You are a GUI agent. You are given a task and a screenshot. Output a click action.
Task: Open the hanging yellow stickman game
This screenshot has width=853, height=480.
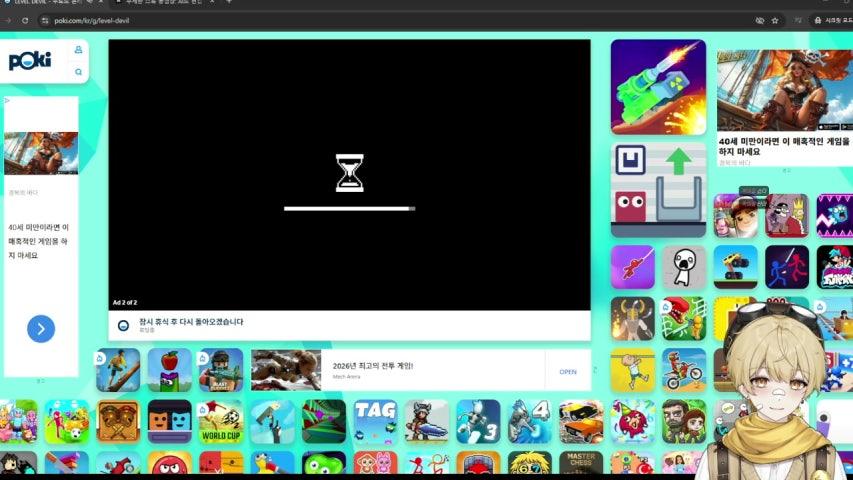(633, 370)
